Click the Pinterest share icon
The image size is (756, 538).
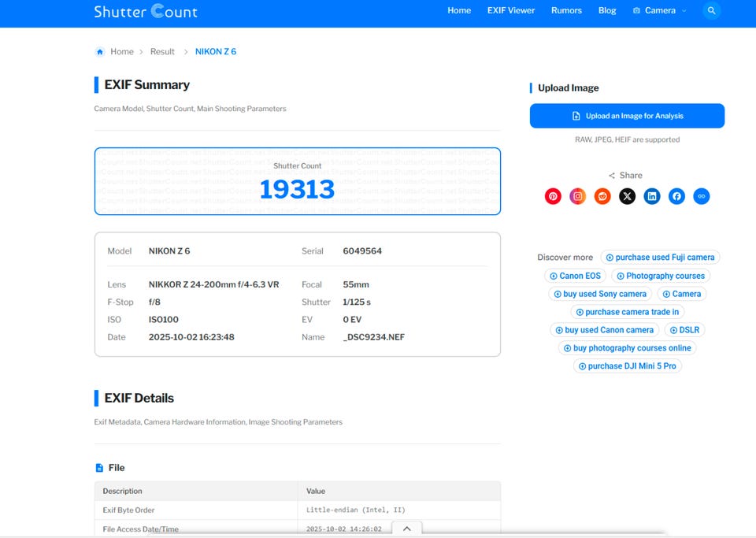553,196
